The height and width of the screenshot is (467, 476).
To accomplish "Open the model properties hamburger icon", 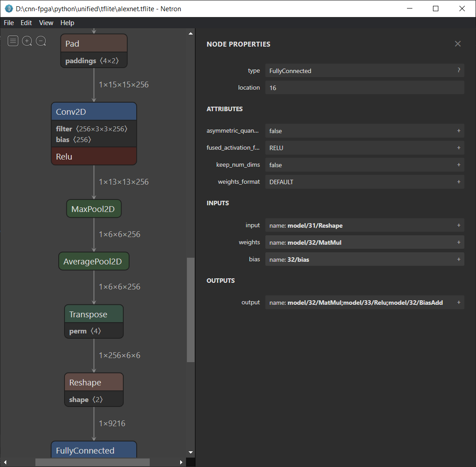I will coord(13,41).
